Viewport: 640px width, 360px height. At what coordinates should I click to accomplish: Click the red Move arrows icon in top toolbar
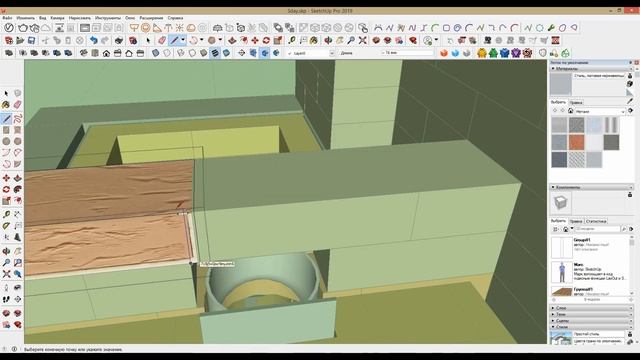tap(255, 40)
